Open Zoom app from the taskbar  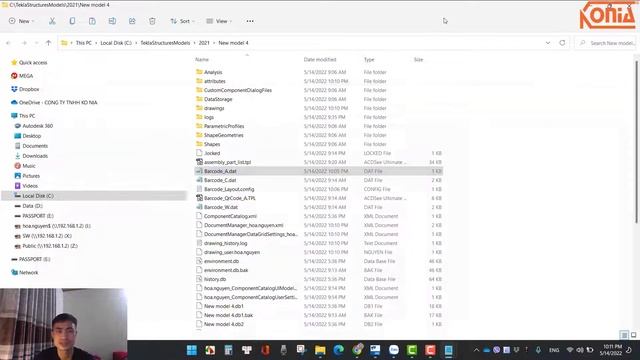pyautogui.click(x=394, y=350)
